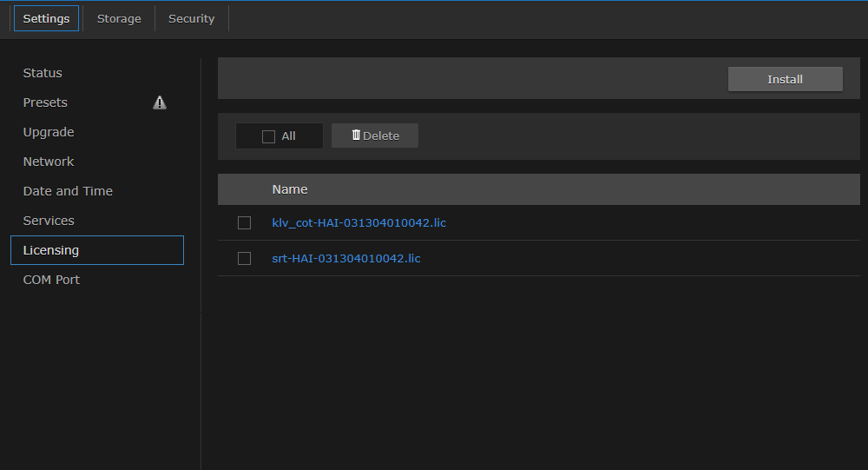Open the Presets settings page

[x=45, y=103]
